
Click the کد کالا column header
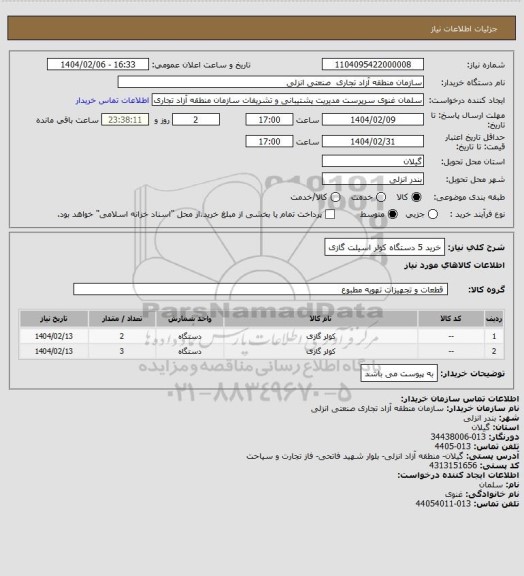tap(451, 318)
